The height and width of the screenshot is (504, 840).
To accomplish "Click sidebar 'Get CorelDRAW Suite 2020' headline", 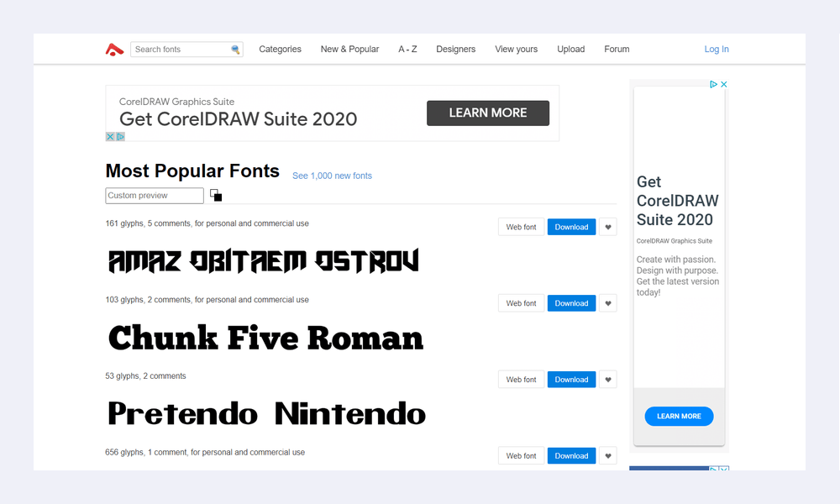I will [x=678, y=201].
